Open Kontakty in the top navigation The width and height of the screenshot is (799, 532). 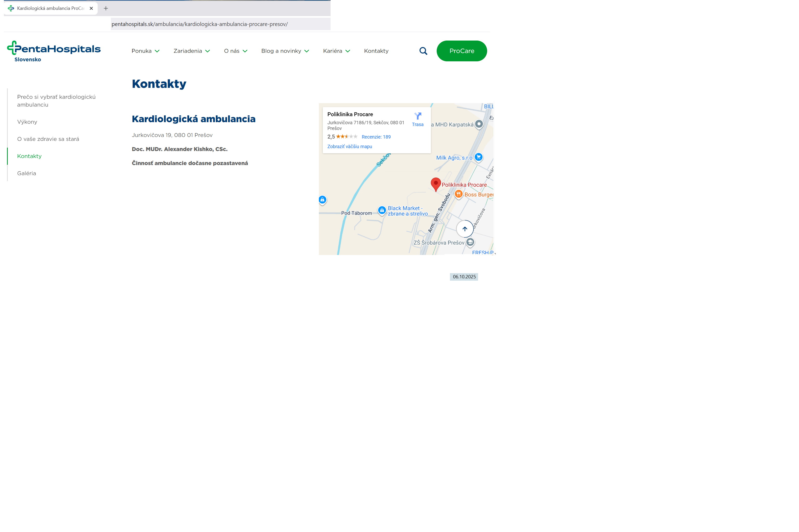[x=376, y=51]
